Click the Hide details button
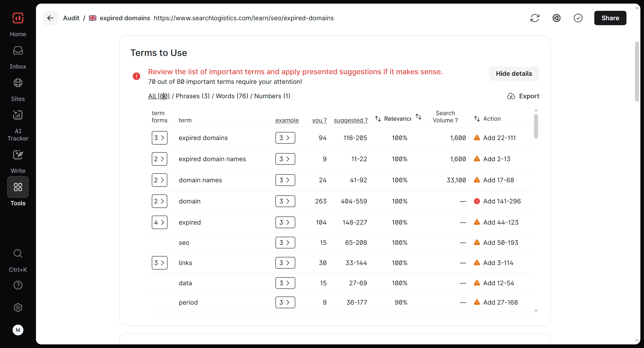The image size is (644, 348). pos(514,74)
